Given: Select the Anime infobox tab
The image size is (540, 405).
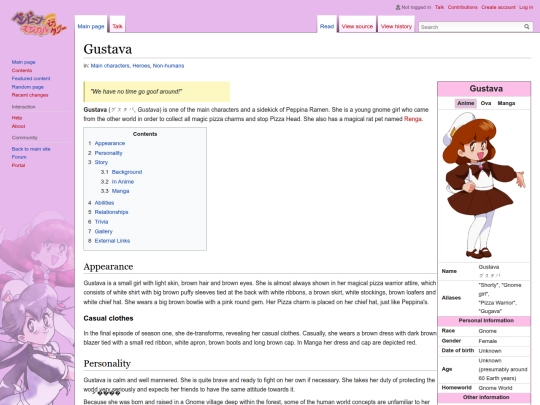Looking at the screenshot, I should coord(466,103).
